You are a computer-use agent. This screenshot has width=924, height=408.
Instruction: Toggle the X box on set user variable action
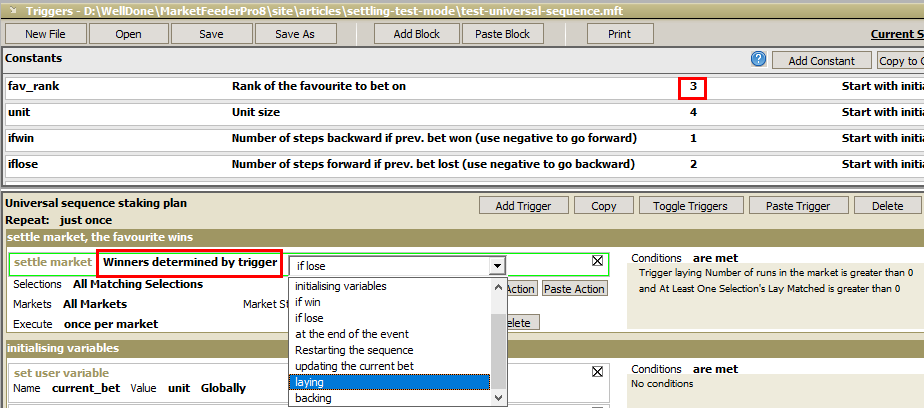coord(598,371)
